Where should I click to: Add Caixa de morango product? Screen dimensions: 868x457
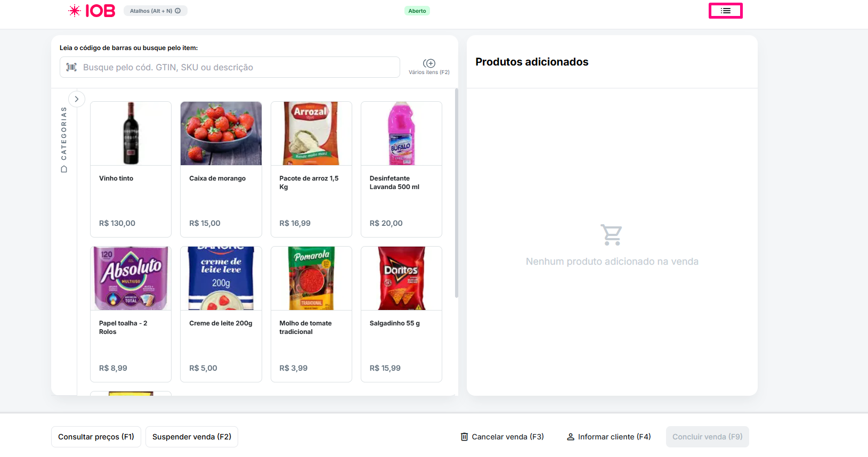[x=221, y=169]
